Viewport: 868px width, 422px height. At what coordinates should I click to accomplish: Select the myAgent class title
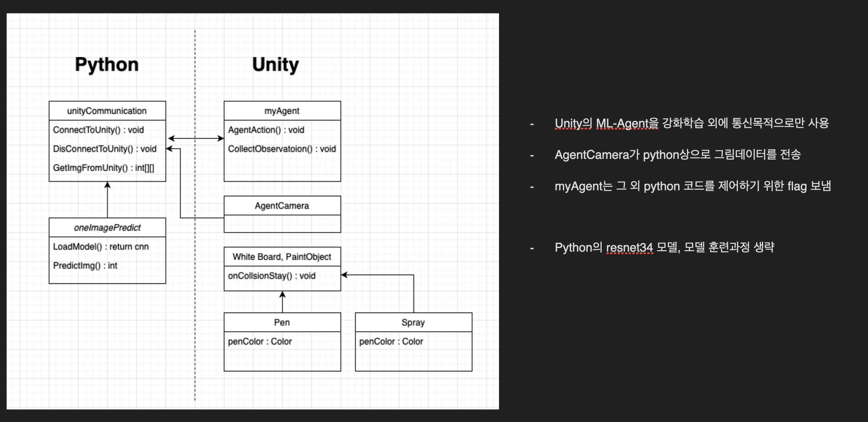coord(282,111)
